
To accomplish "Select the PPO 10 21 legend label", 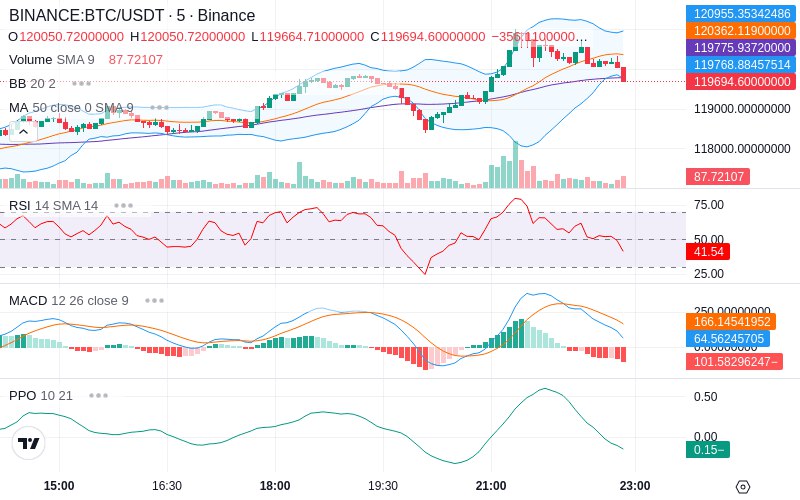I will 41,395.
